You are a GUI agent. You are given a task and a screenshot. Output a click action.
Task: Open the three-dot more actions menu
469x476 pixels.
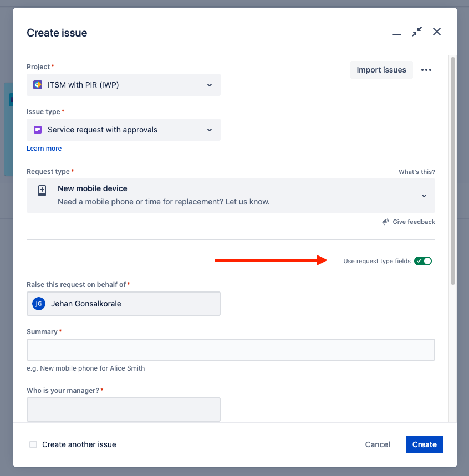[426, 70]
